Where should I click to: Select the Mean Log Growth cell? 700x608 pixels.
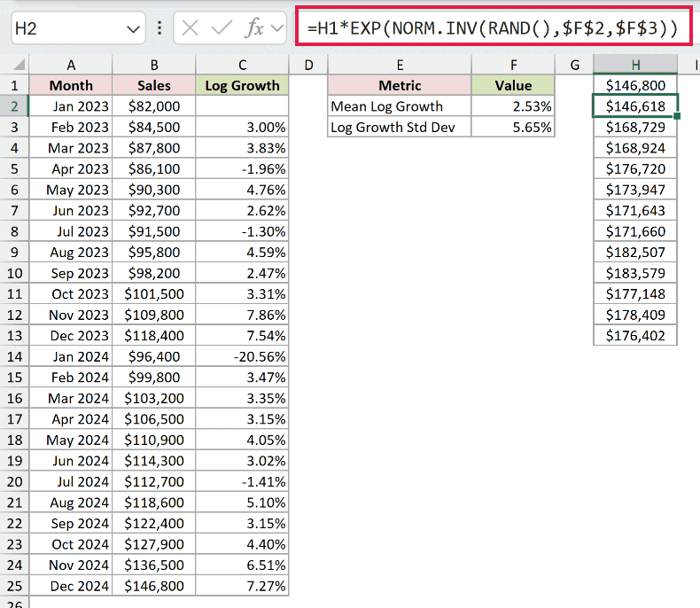[x=400, y=106]
